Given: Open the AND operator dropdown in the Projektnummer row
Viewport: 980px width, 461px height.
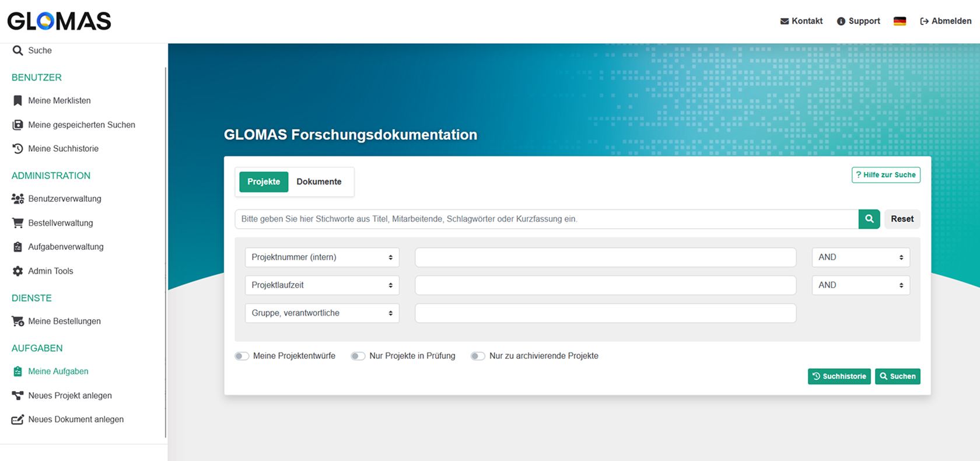Looking at the screenshot, I should 861,257.
